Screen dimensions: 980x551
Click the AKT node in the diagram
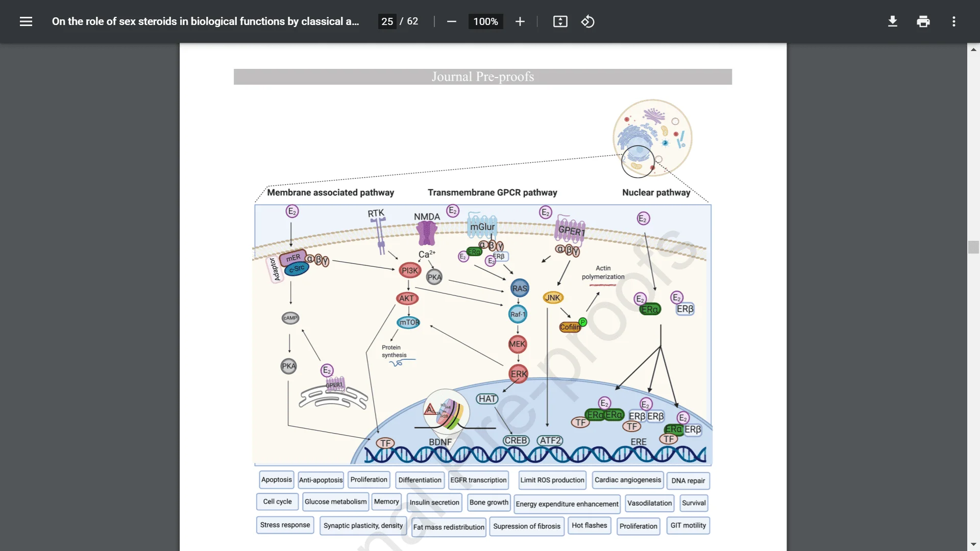point(407,298)
